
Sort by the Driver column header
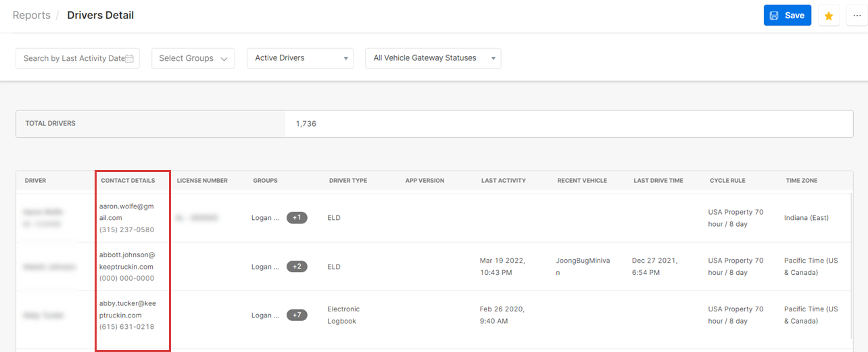(x=35, y=181)
